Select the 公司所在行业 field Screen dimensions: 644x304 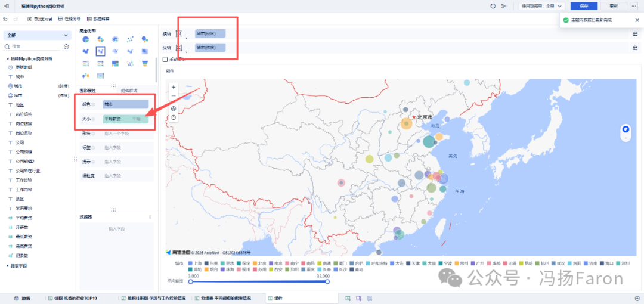(x=28, y=170)
